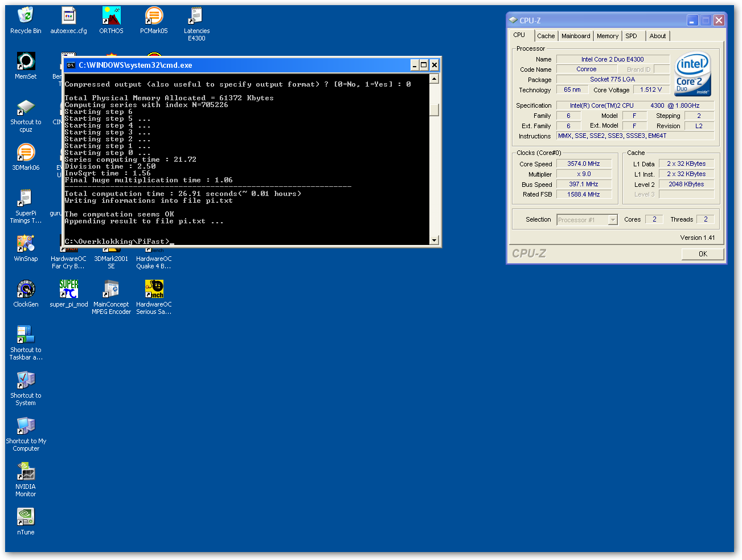
Task: Click the cmd window vertical scrollbar thumb
Action: tap(434, 109)
